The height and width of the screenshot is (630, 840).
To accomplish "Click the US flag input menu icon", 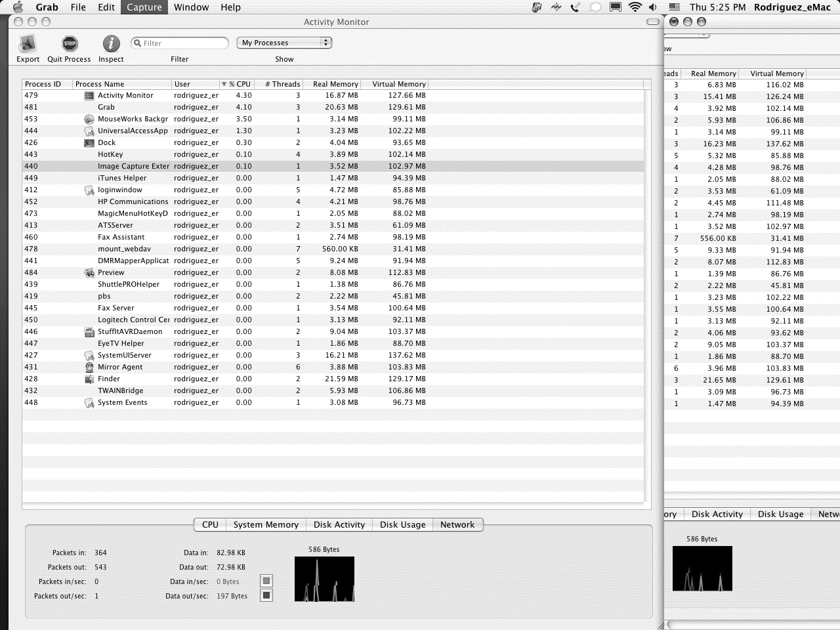I will pyautogui.click(x=674, y=7).
